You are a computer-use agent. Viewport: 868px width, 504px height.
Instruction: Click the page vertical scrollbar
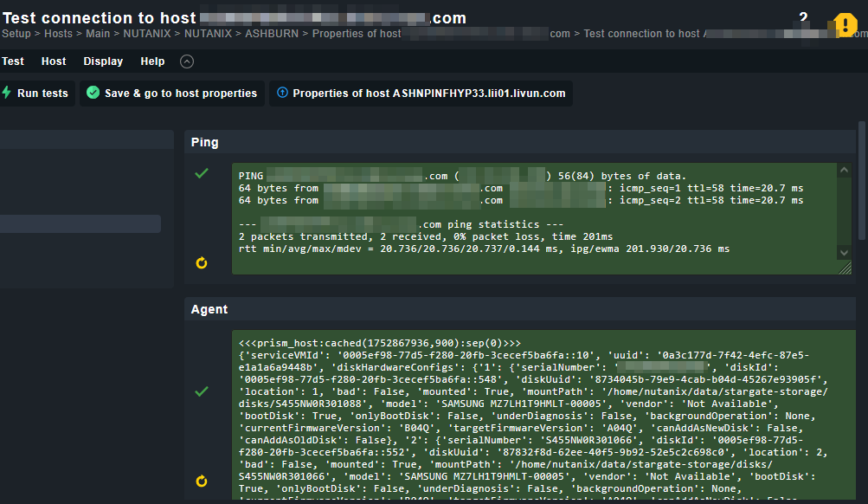click(862, 182)
